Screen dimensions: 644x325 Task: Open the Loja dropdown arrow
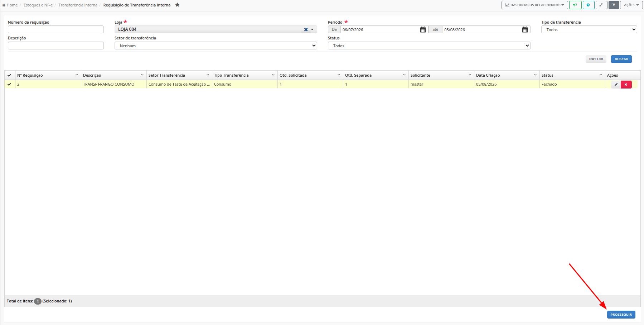click(312, 30)
